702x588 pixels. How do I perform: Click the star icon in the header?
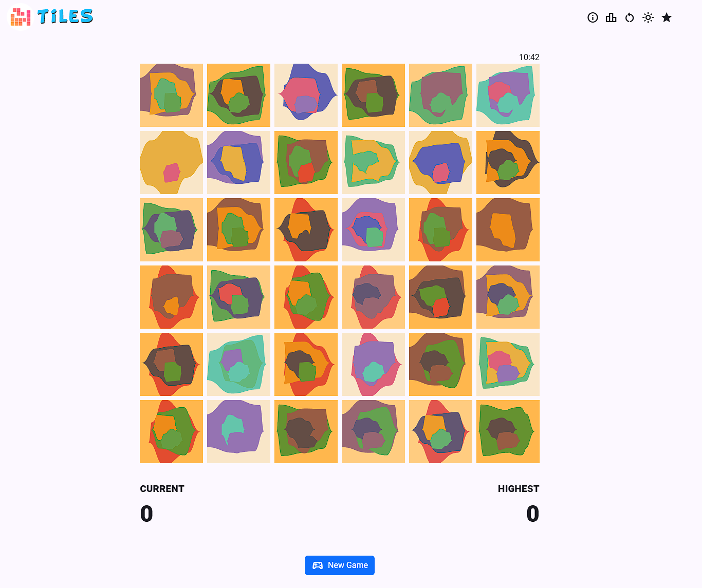(667, 17)
